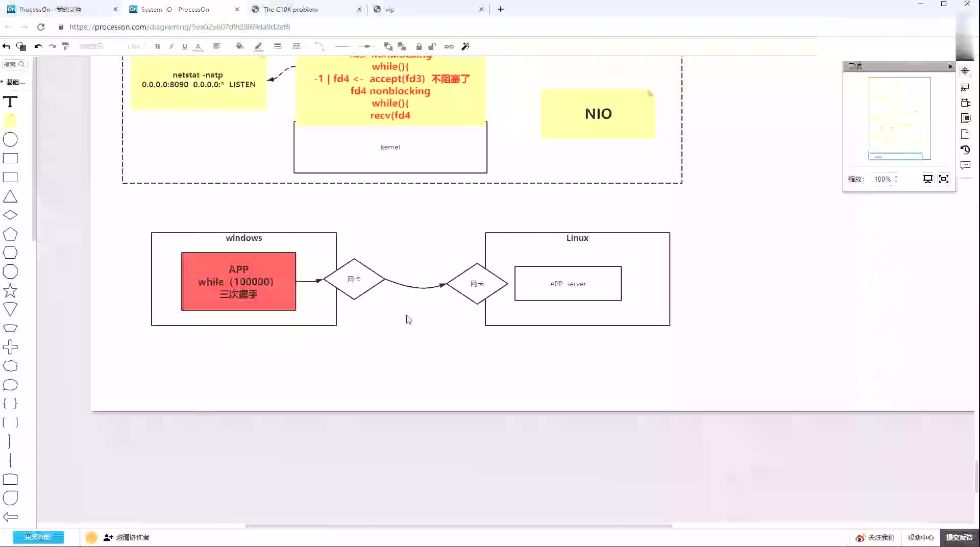The height and width of the screenshot is (547, 980).
Task: Open the line start style dropdown
Action: pos(343,46)
